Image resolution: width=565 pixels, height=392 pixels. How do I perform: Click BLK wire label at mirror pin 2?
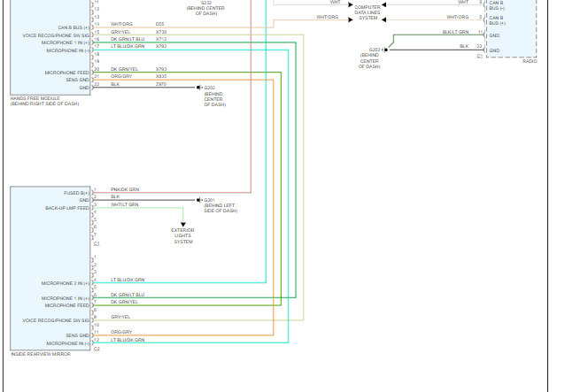tap(115, 196)
